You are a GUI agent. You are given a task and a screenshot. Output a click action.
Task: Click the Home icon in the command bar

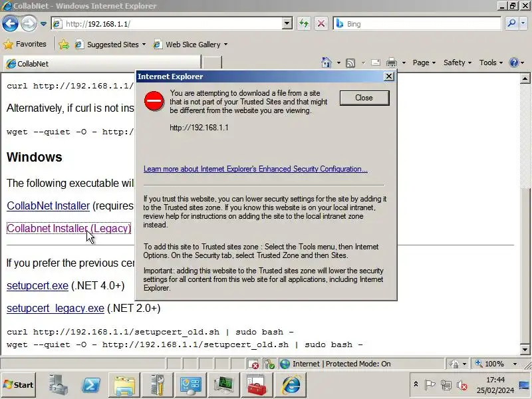click(326, 63)
